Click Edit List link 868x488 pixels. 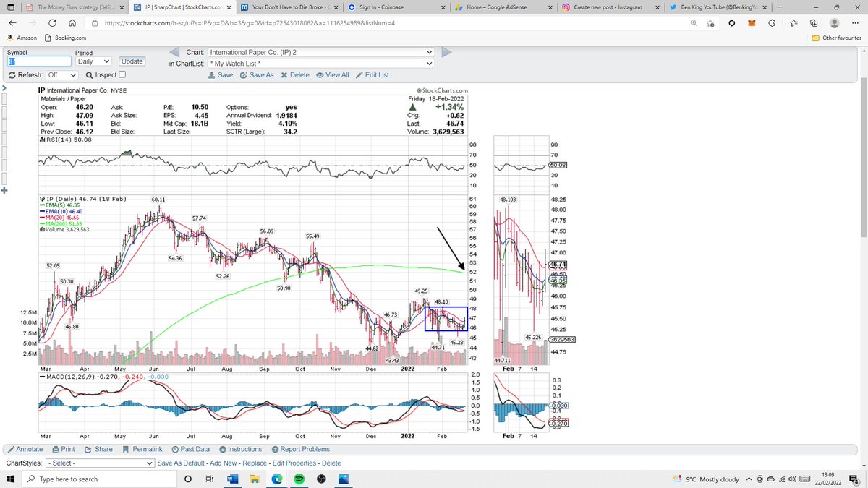click(373, 75)
